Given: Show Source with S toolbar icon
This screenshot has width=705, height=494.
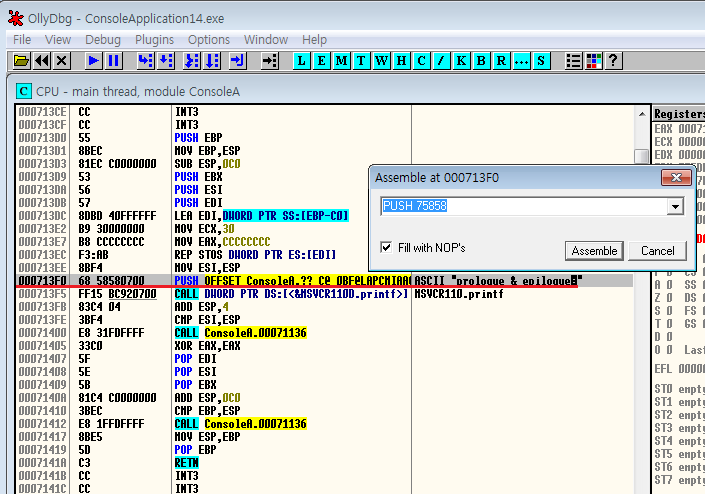Looking at the screenshot, I should coord(541,61).
